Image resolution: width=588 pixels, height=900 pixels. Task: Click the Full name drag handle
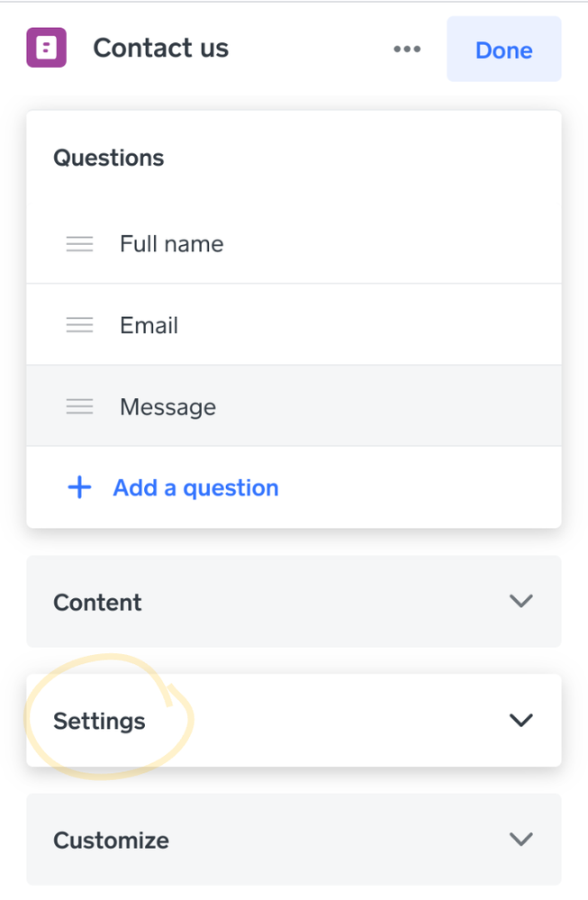79,244
